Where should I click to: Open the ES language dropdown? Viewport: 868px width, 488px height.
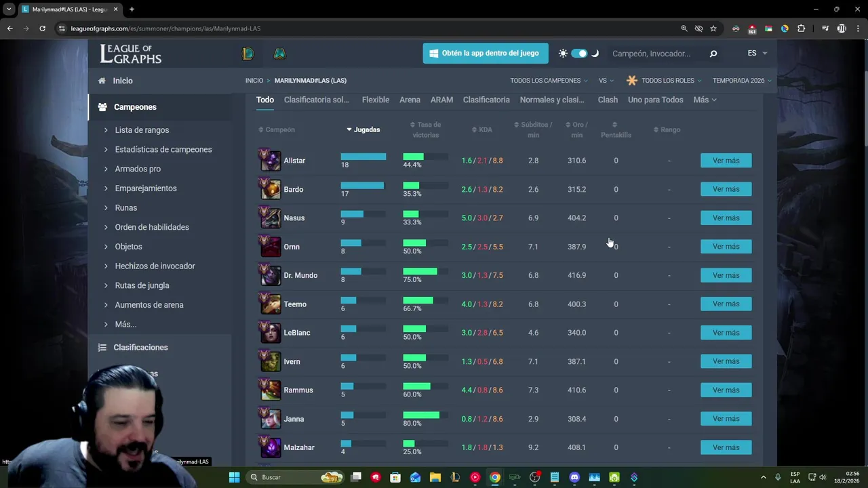tap(757, 54)
